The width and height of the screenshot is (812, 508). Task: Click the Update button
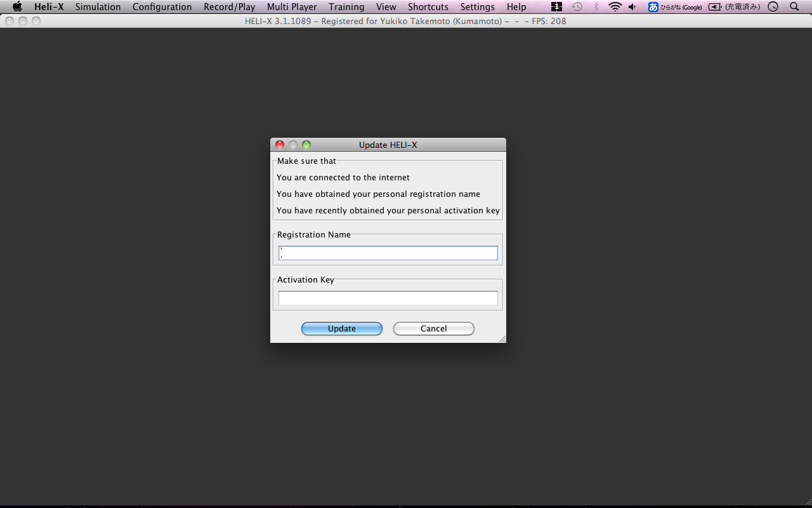[342, 328]
